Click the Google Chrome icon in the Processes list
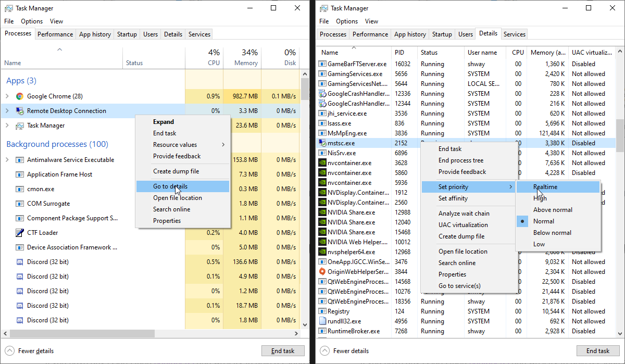The image size is (625, 364). tap(20, 96)
